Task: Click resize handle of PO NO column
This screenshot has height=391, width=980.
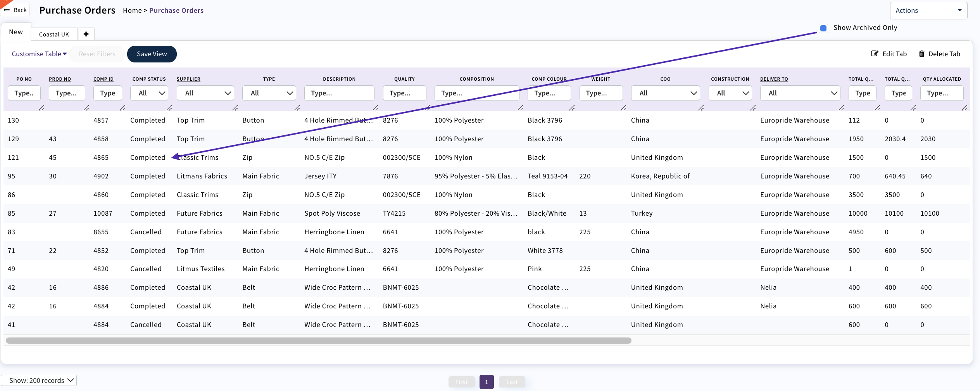Action: click(x=41, y=108)
